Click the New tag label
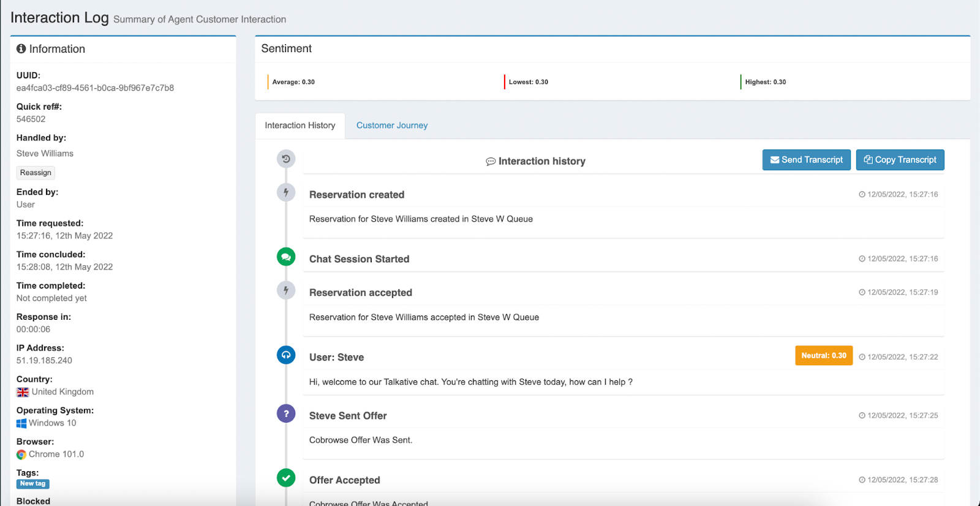This screenshot has height=506, width=980. [x=33, y=484]
